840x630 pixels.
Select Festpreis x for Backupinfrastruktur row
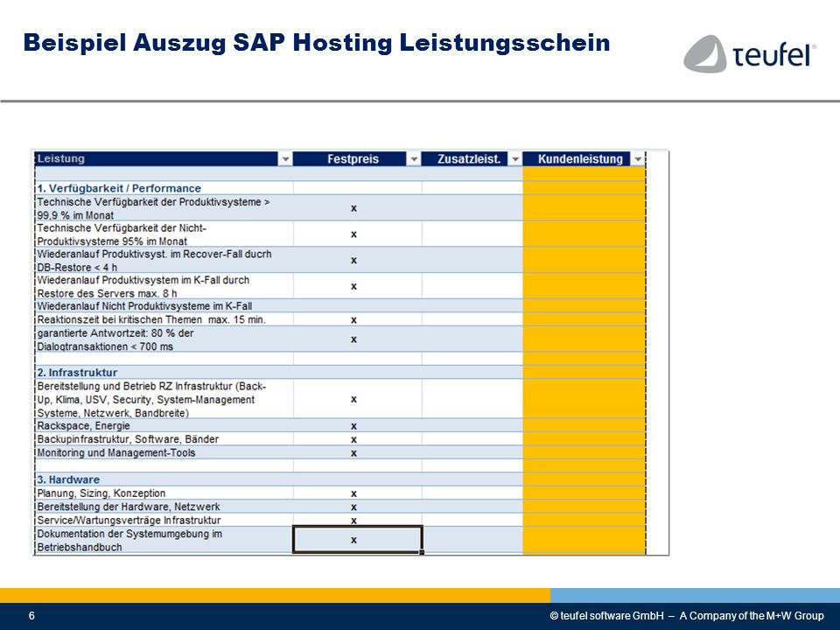[x=353, y=439]
